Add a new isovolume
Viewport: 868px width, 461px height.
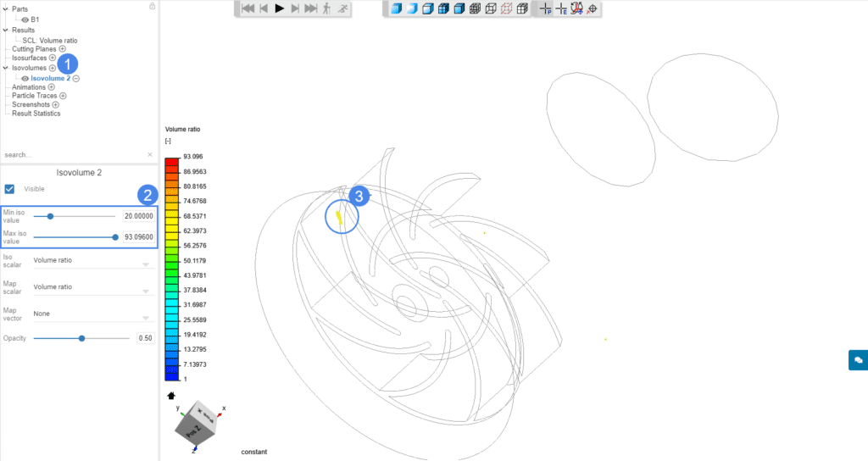(x=52, y=68)
